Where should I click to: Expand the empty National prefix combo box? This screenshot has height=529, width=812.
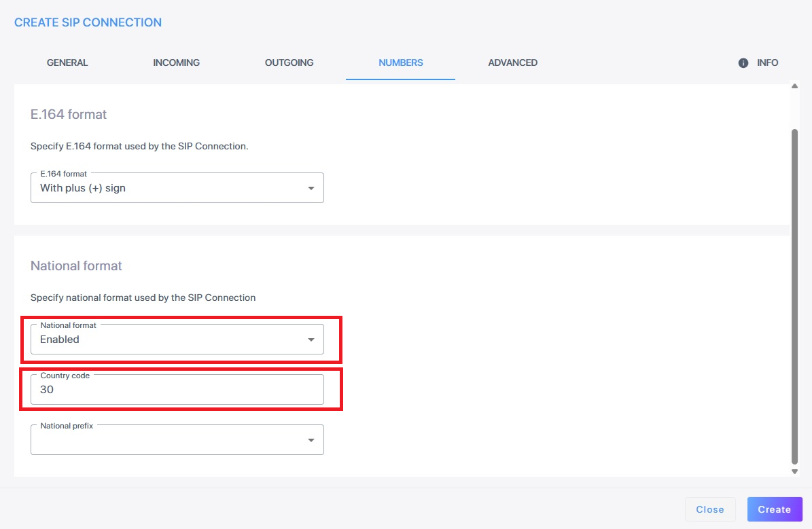pyautogui.click(x=170, y=440)
